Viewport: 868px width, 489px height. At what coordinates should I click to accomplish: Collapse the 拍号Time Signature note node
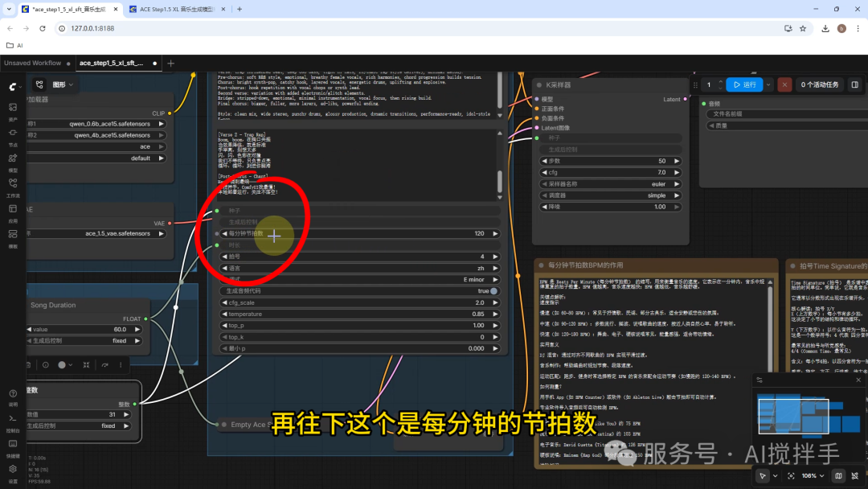[x=792, y=266]
